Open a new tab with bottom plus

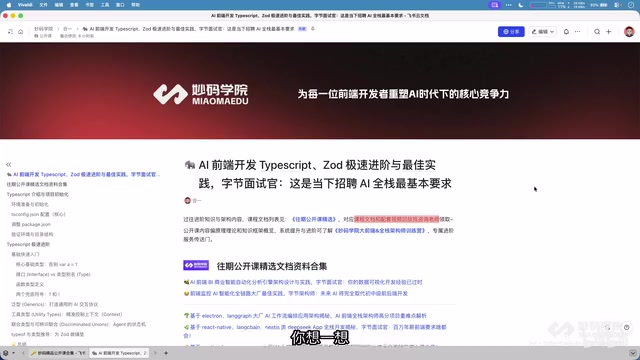166,353
